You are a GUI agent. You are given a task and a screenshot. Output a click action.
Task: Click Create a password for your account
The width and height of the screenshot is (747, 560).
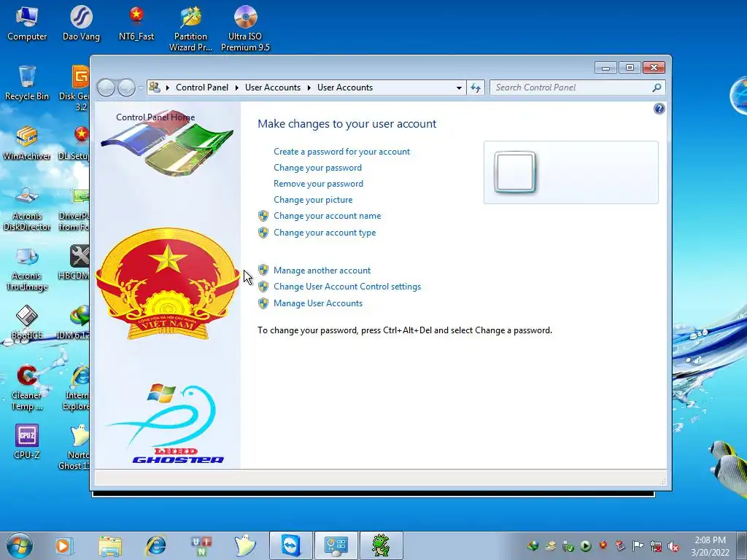(x=341, y=152)
